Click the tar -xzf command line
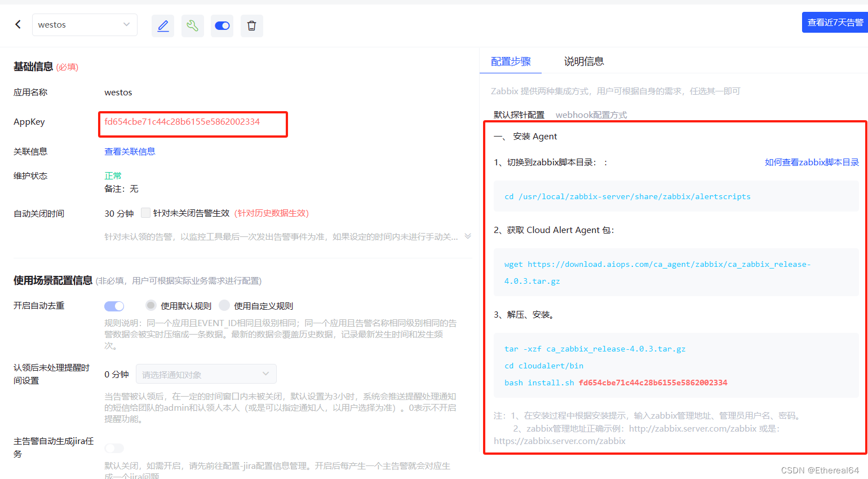 (595, 349)
